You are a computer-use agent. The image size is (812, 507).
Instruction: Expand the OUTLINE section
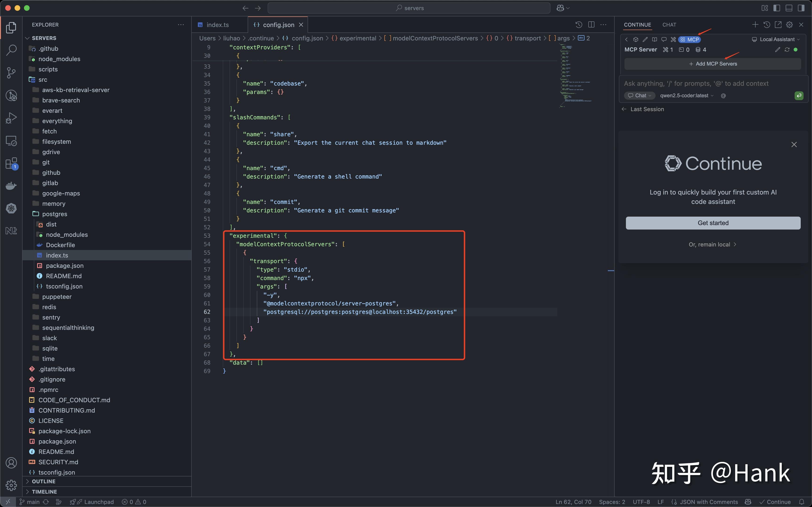click(x=43, y=481)
